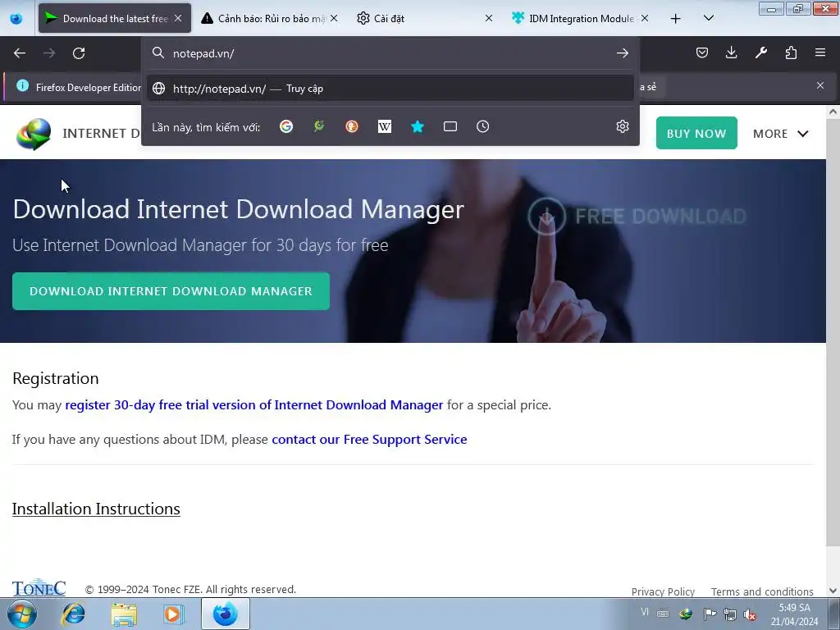Expand the list all tabs chevron
The height and width of the screenshot is (630, 840).
[x=708, y=18]
